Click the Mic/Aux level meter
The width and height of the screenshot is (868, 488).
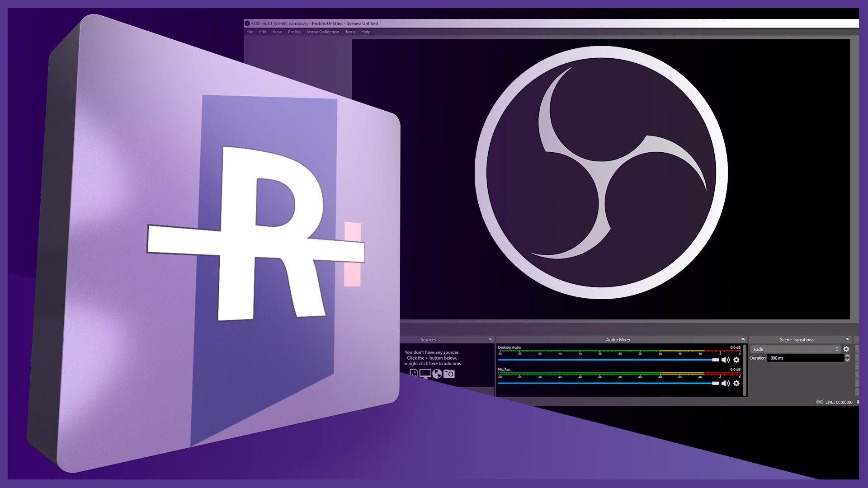[619, 374]
